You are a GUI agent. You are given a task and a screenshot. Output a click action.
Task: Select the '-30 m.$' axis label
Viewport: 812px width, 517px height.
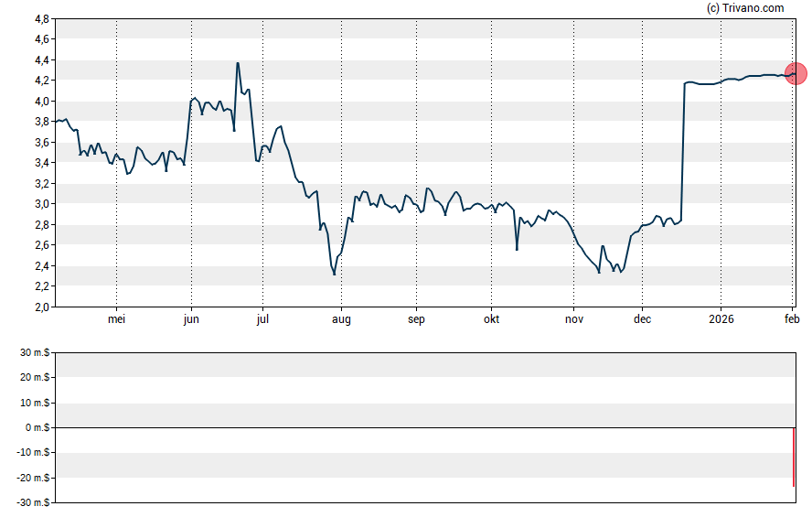(x=35, y=502)
